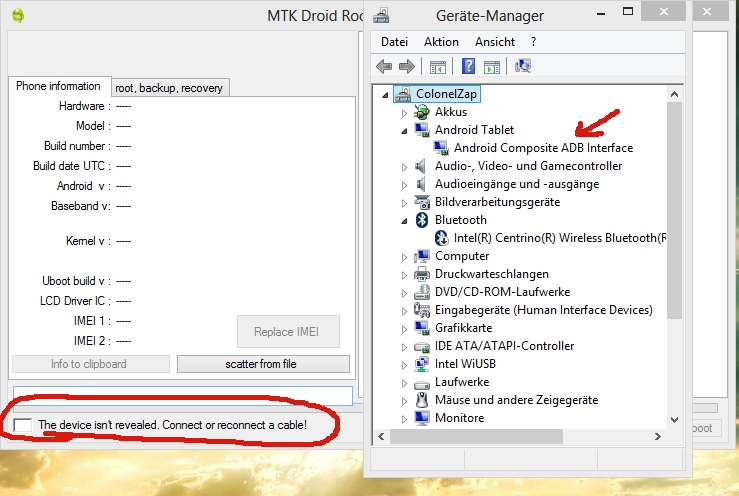Click the ColonelZap computer root icon
Image resolution: width=739 pixels, height=496 pixels.
click(x=403, y=94)
